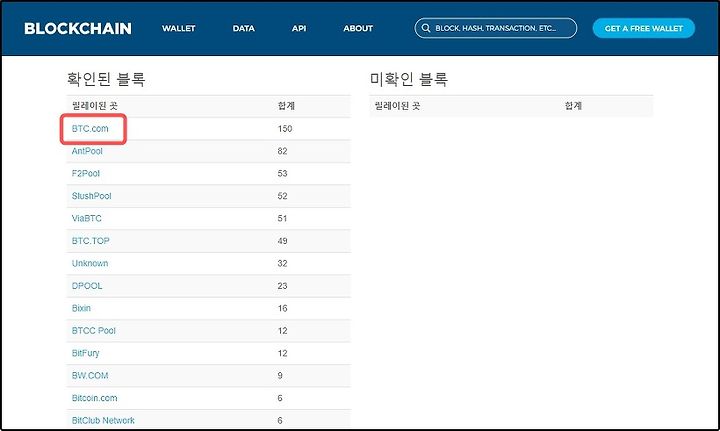Screen dimensions: 720x431
Task: Open the ABOUT menu
Action: (358, 28)
